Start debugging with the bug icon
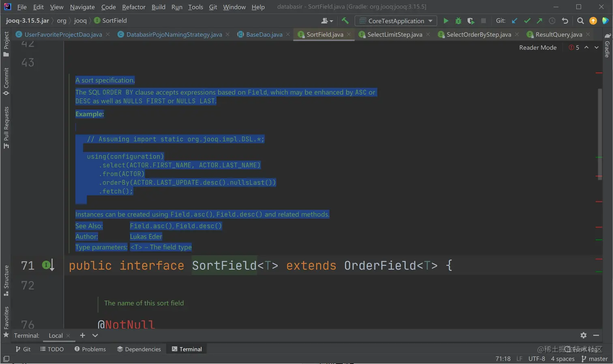Screen dimensions: 613x364 coord(458,21)
